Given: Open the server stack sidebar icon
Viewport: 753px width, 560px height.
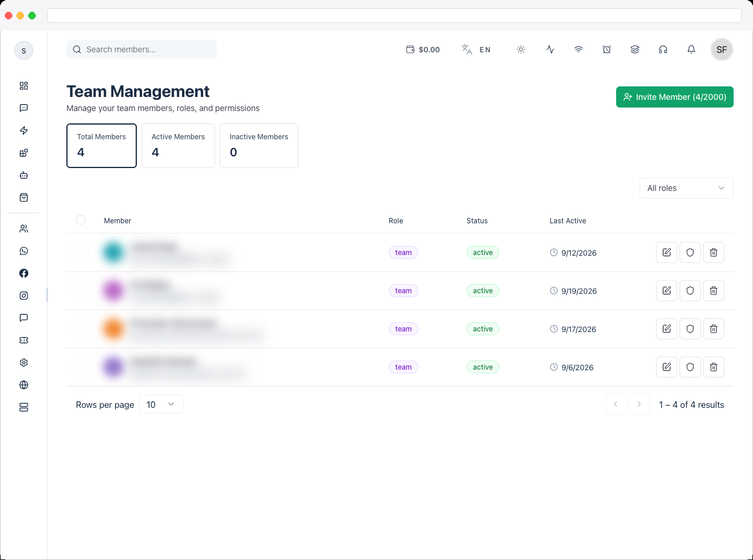Looking at the screenshot, I should pyautogui.click(x=23, y=407).
